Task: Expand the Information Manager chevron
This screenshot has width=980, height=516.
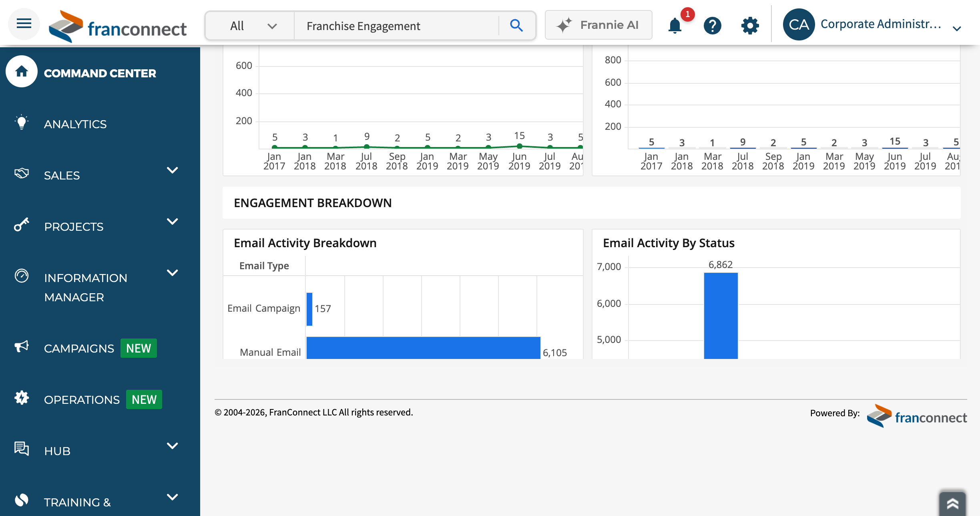Action: point(172,273)
